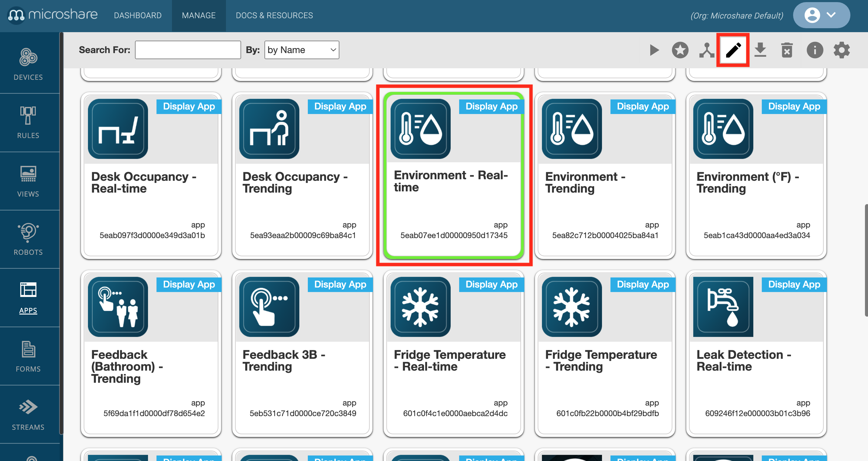Image resolution: width=868 pixels, height=461 pixels.
Task: Click app ID 5ea82c712b00004025ba84a1
Action: 605,235
